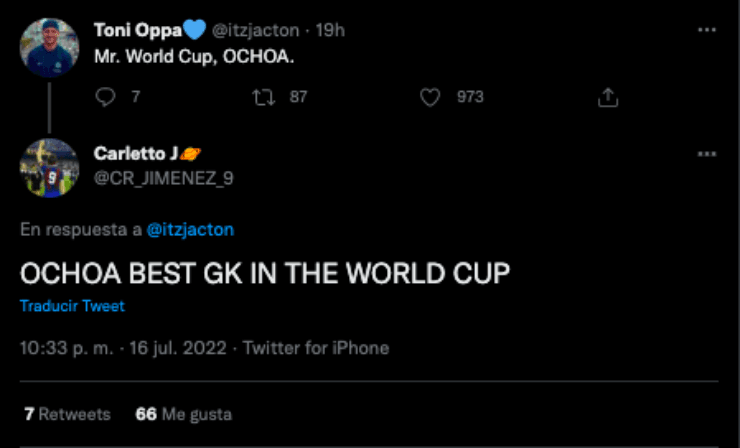Click the @itzjacton handle beside Toni Oppa

pos(255,30)
